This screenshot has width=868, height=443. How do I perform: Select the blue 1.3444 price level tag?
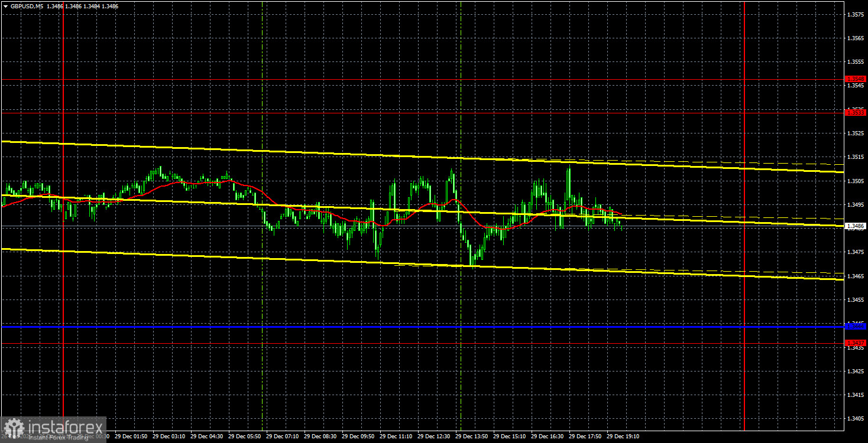point(855,326)
